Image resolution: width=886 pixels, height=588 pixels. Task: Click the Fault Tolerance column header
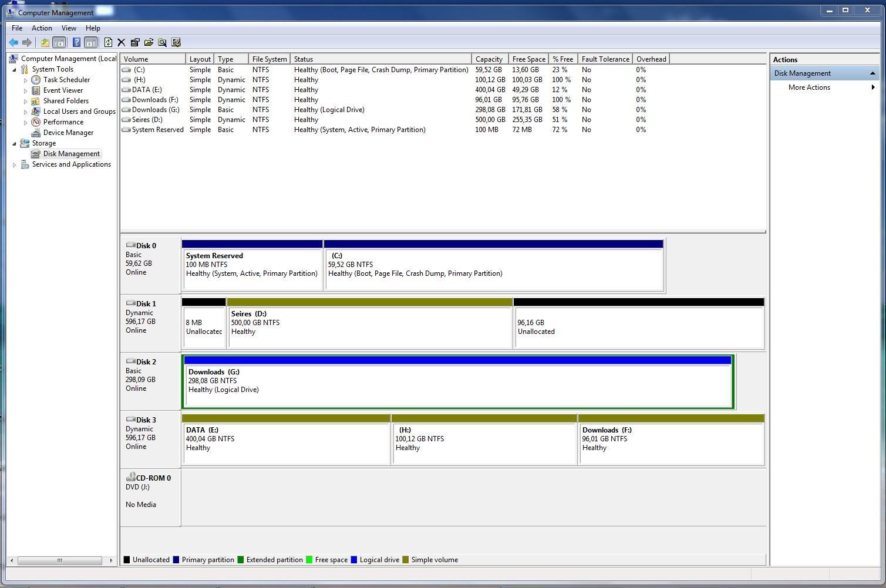[605, 59]
